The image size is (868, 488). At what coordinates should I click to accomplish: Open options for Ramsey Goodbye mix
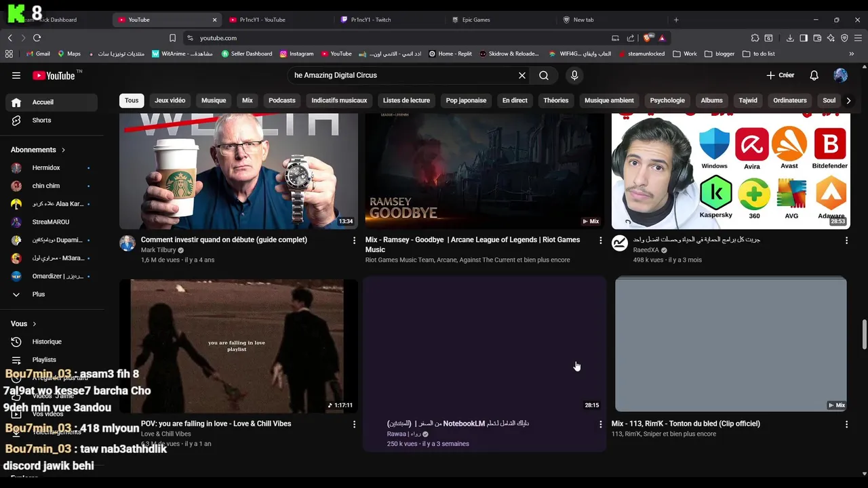click(600, 240)
